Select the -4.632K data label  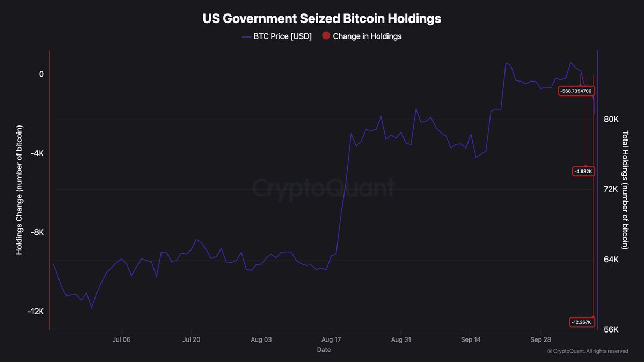(x=583, y=171)
